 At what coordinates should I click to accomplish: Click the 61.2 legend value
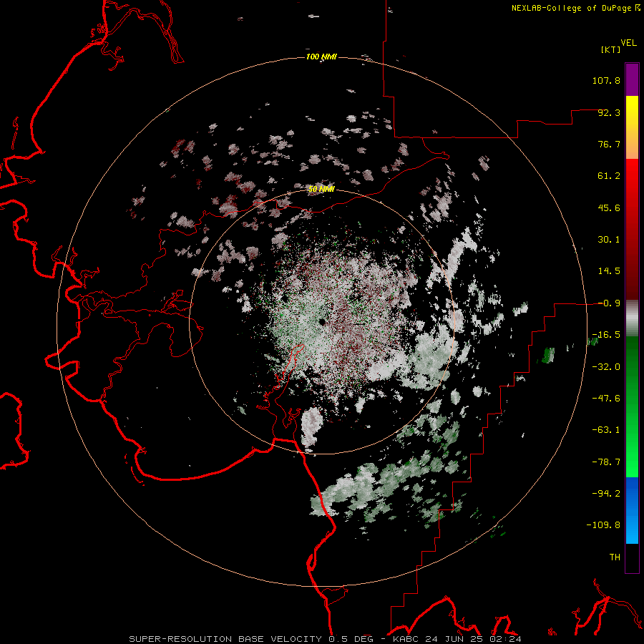[609, 176]
